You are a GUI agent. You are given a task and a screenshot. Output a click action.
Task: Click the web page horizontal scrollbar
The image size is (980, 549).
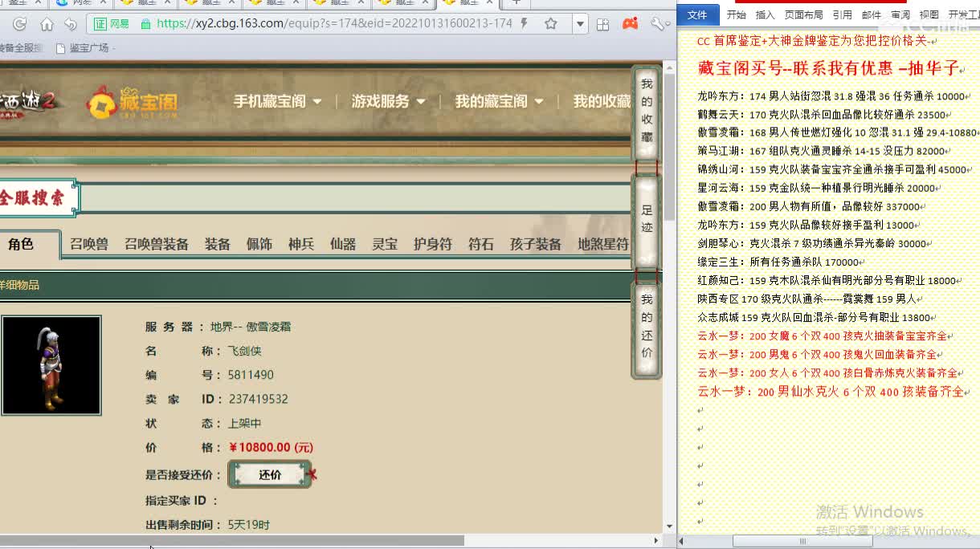coord(231,541)
